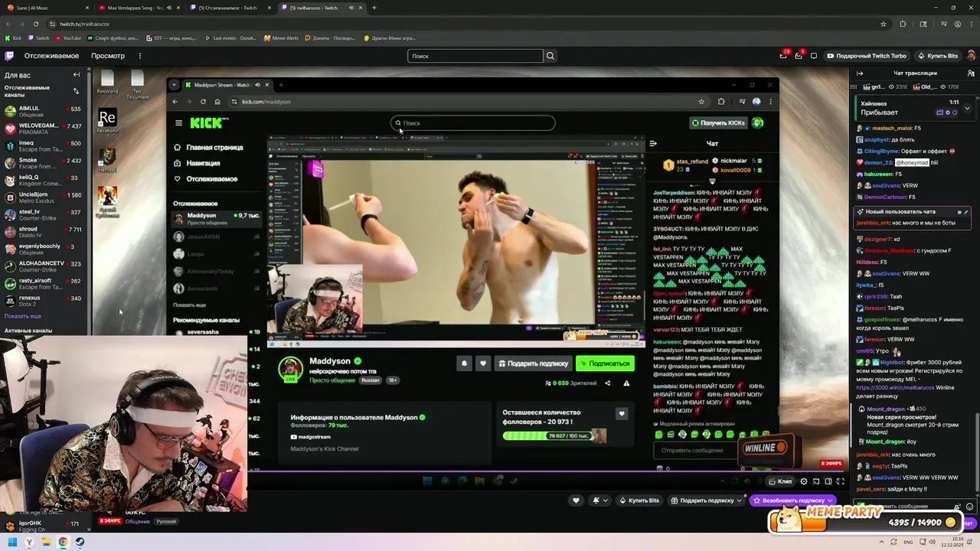980x551 pixels.
Task: Open Просмотр in Twitch nav
Action: point(108,56)
